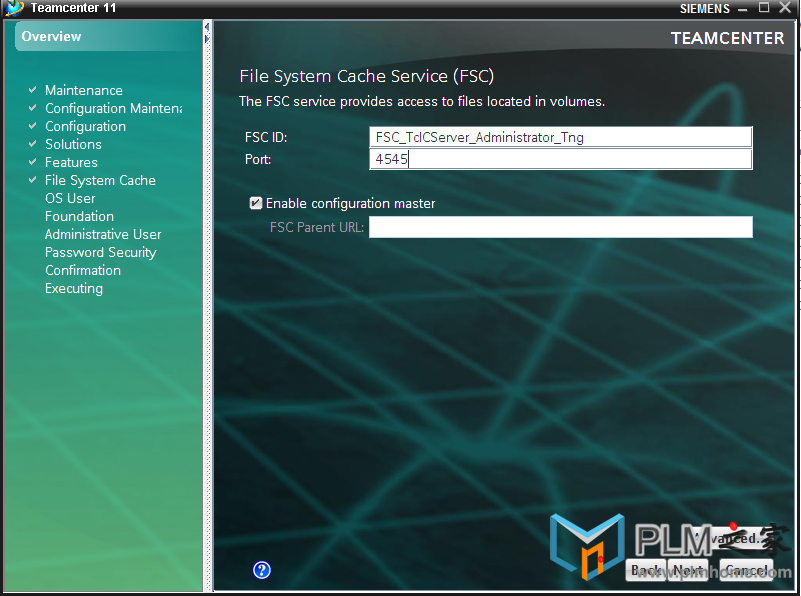
Task: Click the Teamcenter logo in title bar
Action: pos(14,8)
